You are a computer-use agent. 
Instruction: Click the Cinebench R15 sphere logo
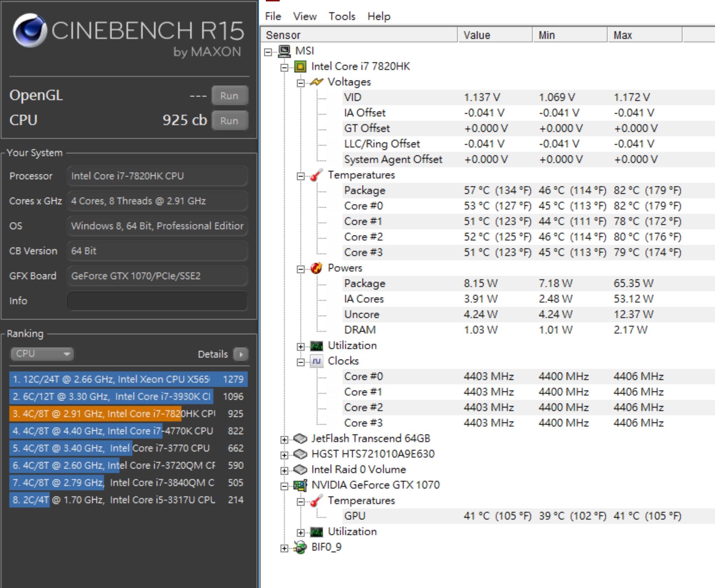pyautogui.click(x=30, y=30)
